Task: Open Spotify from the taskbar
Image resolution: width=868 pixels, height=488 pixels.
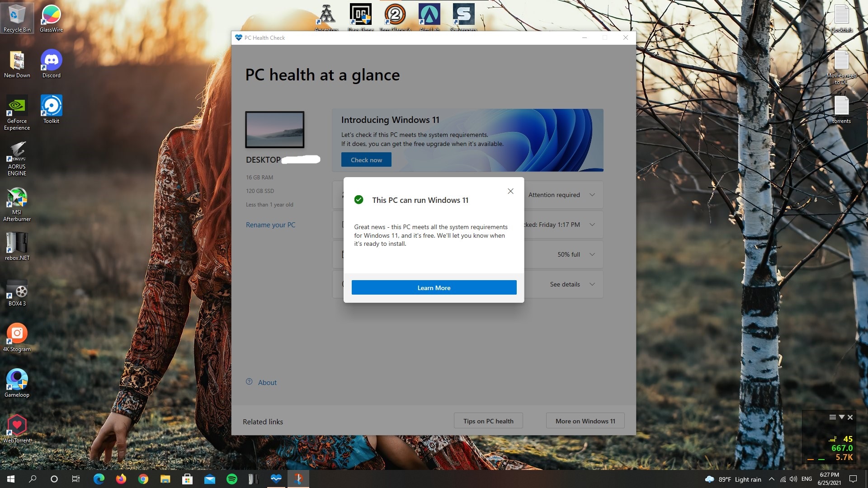Action: click(231, 479)
